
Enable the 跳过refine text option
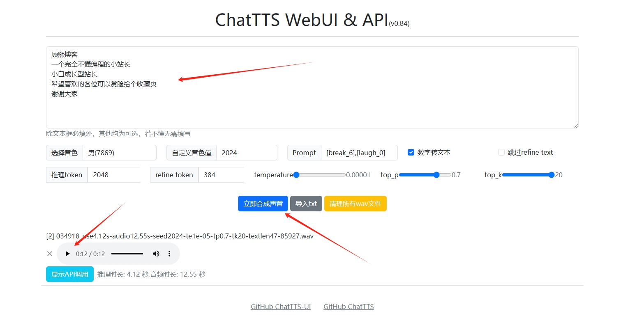(x=501, y=152)
